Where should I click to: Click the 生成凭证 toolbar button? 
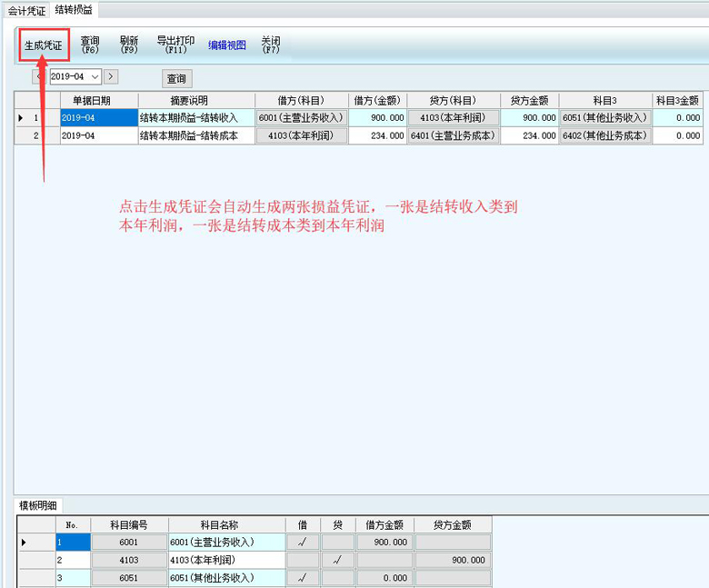pos(43,45)
